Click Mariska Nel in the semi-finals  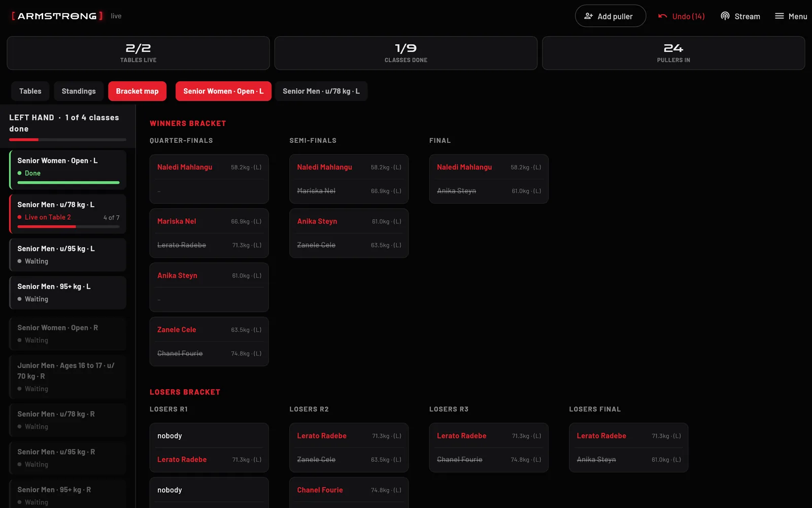coord(316,191)
